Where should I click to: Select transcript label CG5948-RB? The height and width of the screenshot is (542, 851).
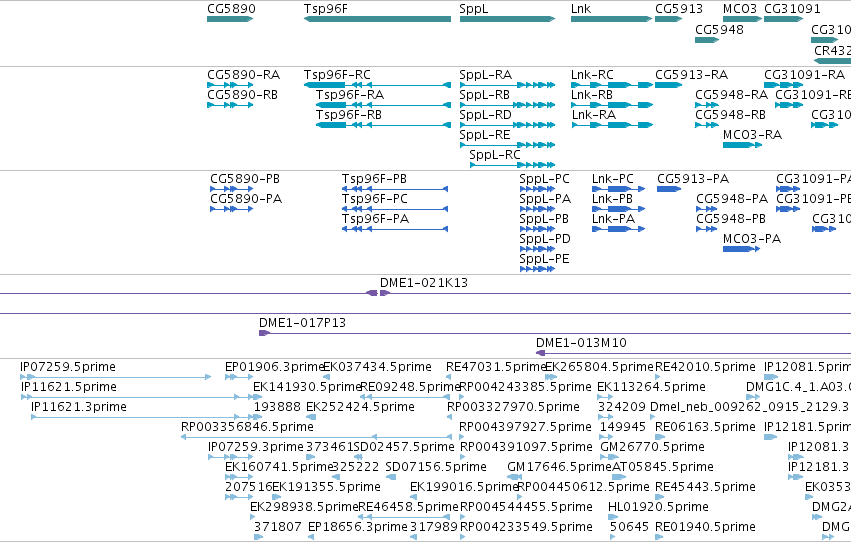point(730,114)
